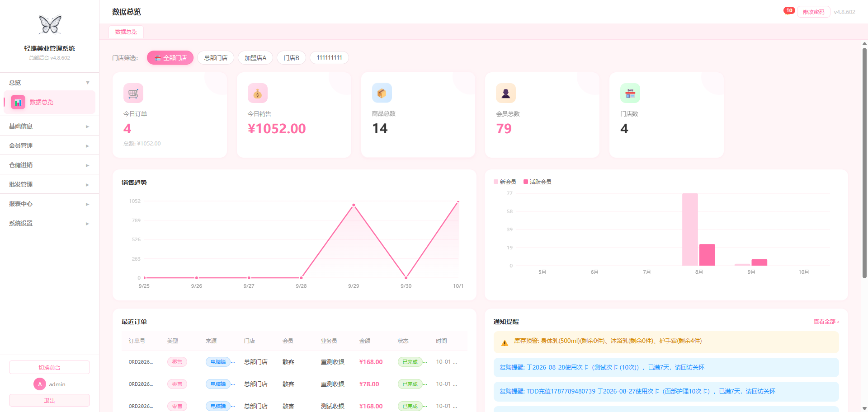Open the notification badge showing 10

click(789, 10)
